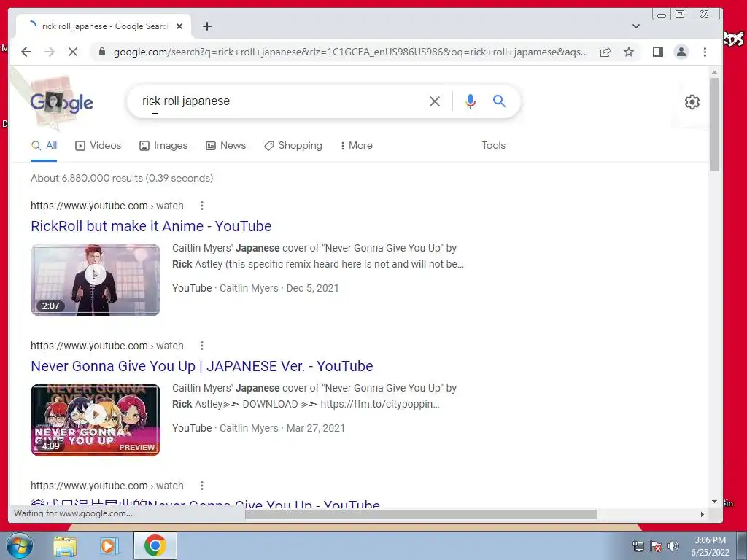747x560 pixels.
Task: Open the search Tools options
Action: 494,146
